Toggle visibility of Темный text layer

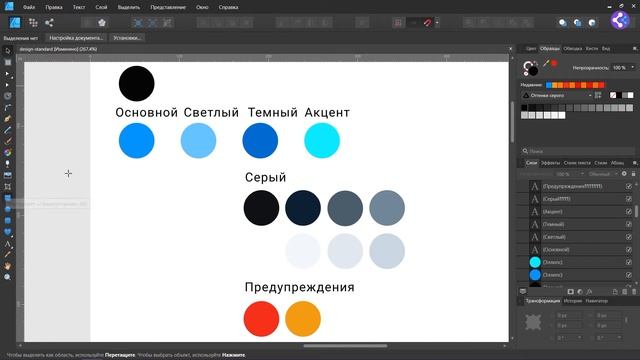[629, 224]
